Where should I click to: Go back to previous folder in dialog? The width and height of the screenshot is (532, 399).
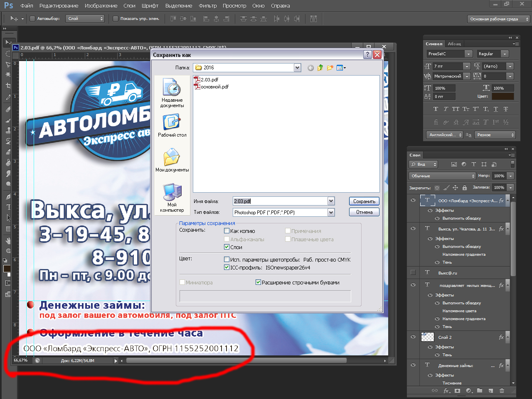click(x=310, y=68)
